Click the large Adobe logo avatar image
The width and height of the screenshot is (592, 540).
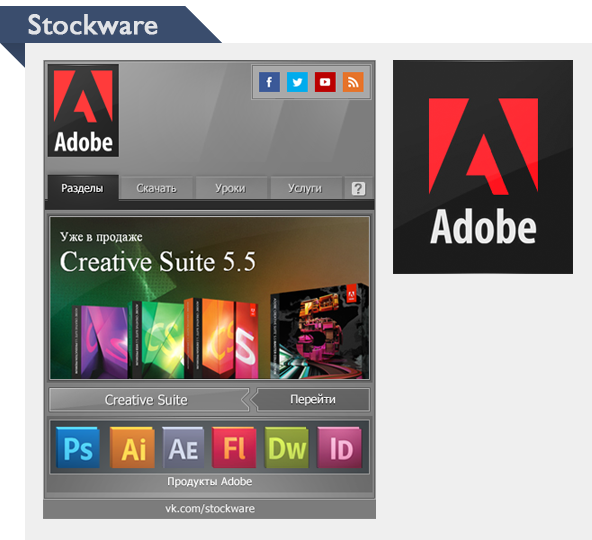[483, 167]
